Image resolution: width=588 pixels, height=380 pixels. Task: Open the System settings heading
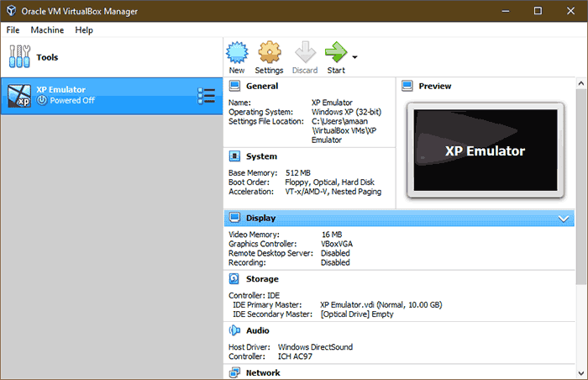click(262, 156)
